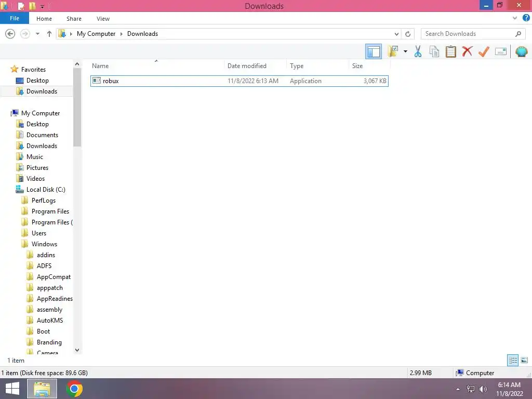Click New Folder icon in quick access toolbar

click(32, 6)
